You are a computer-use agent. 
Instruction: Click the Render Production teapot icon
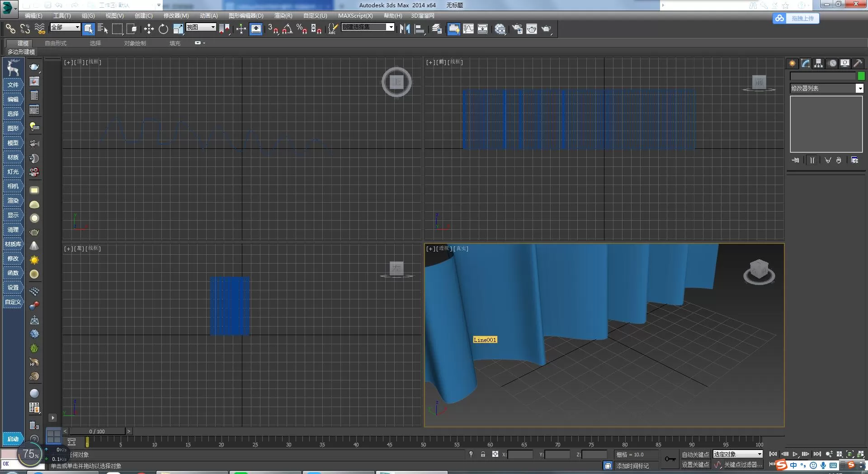point(547,29)
